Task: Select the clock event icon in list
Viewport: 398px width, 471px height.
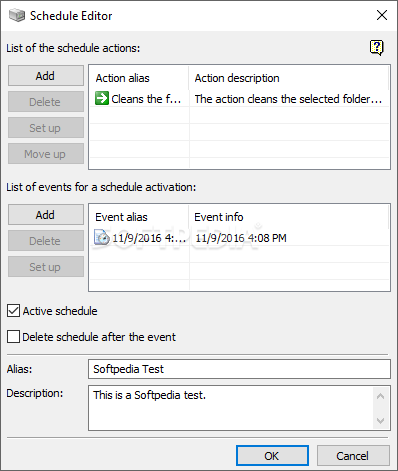Action: [x=102, y=238]
